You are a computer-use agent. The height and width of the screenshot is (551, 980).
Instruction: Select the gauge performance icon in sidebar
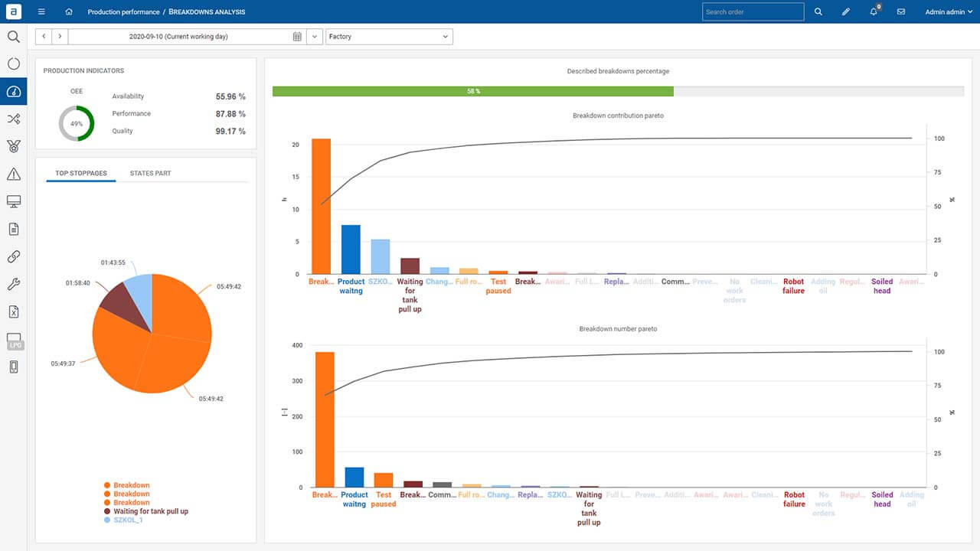tap(13, 92)
